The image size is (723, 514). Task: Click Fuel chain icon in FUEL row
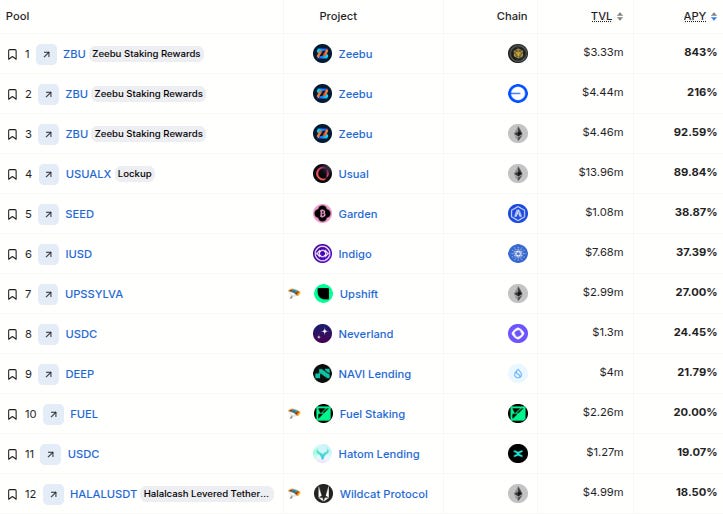tap(518, 414)
